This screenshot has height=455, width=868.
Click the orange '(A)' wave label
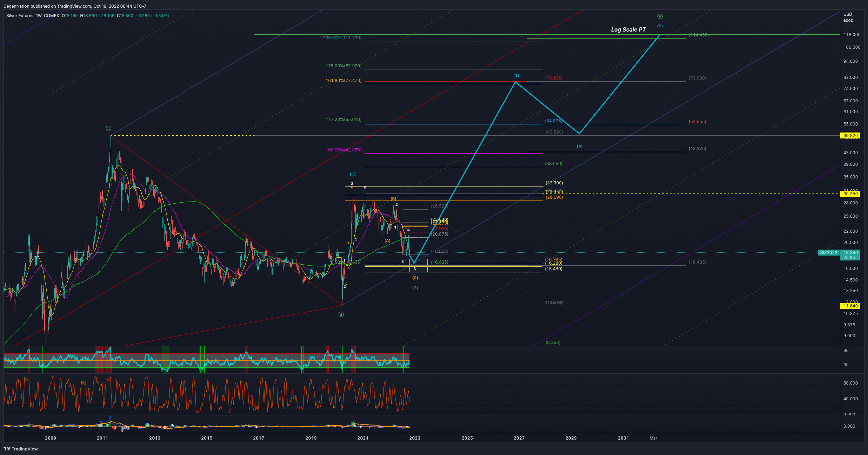click(387, 240)
